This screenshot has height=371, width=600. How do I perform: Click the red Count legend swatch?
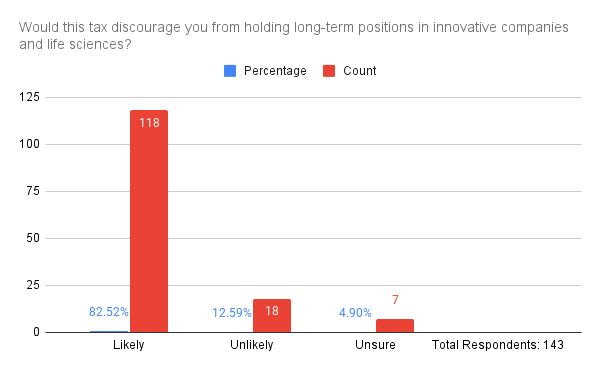pyautogui.click(x=329, y=71)
